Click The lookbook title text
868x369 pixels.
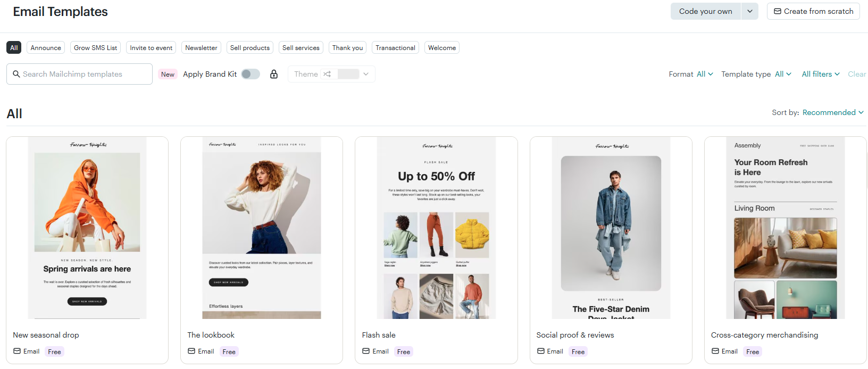pos(211,335)
